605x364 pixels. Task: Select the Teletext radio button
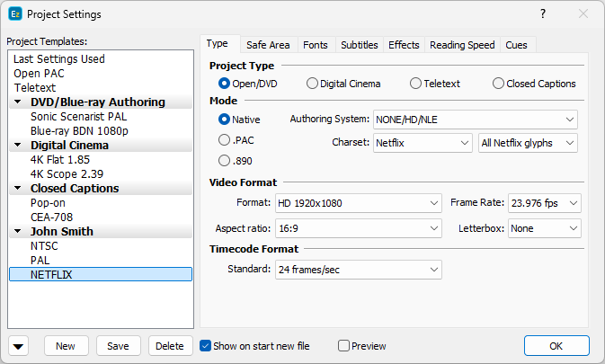(415, 84)
